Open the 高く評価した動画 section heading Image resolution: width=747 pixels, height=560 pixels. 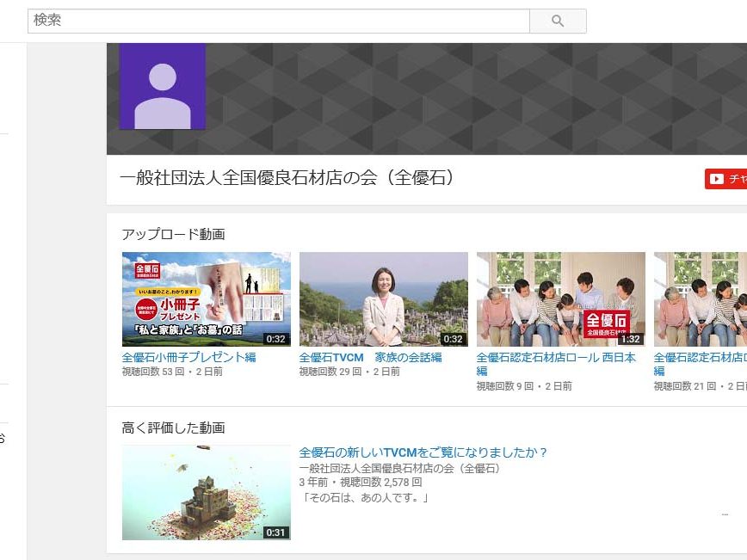(x=173, y=428)
